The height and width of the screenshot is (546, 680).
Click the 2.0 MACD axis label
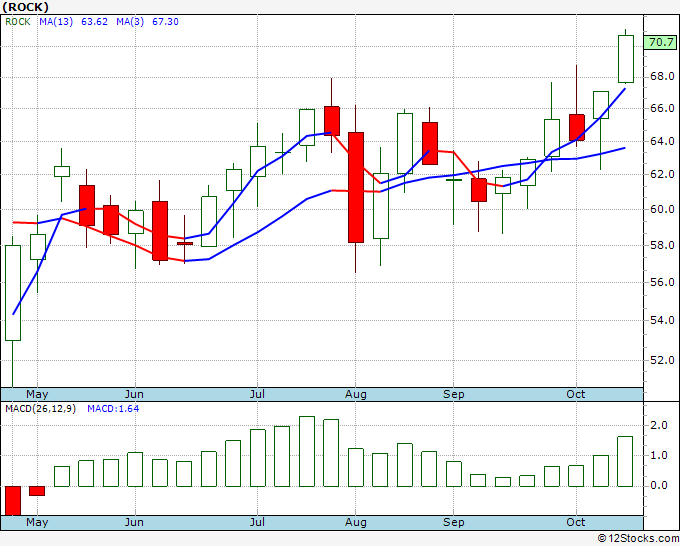click(659, 425)
